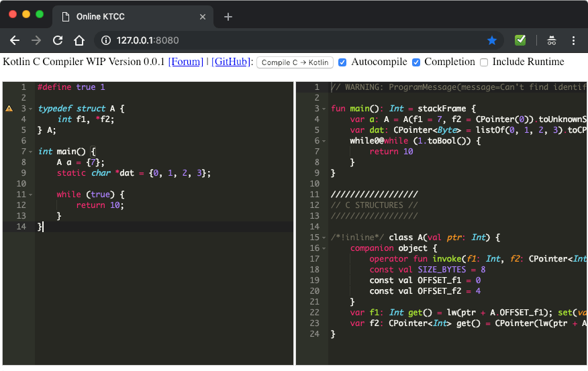The width and height of the screenshot is (588, 371).
Task: Reload the page
Action: pyautogui.click(x=58, y=40)
